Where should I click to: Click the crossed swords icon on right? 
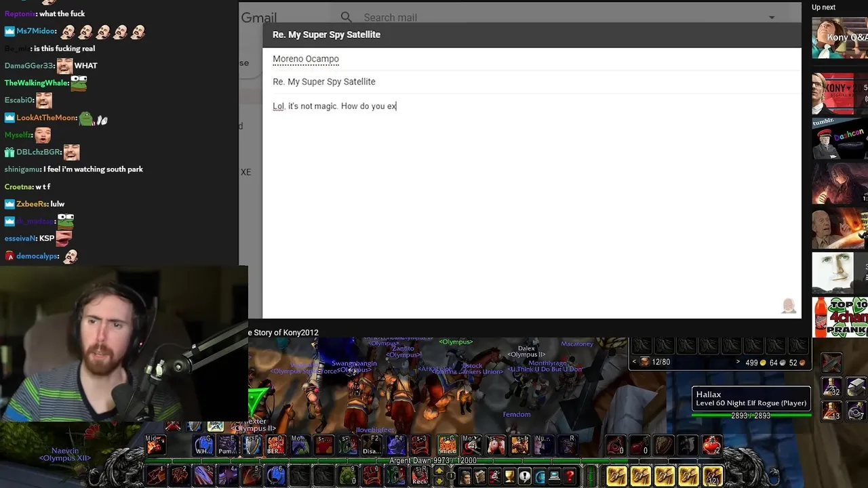pyautogui.click(x=832, y=363)
